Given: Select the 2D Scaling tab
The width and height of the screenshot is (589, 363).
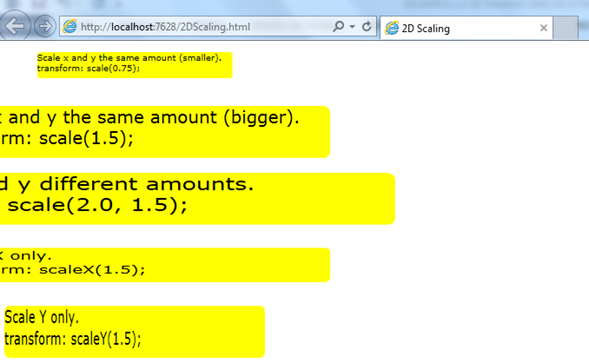Looking at the screenshot, I should 466,28.
